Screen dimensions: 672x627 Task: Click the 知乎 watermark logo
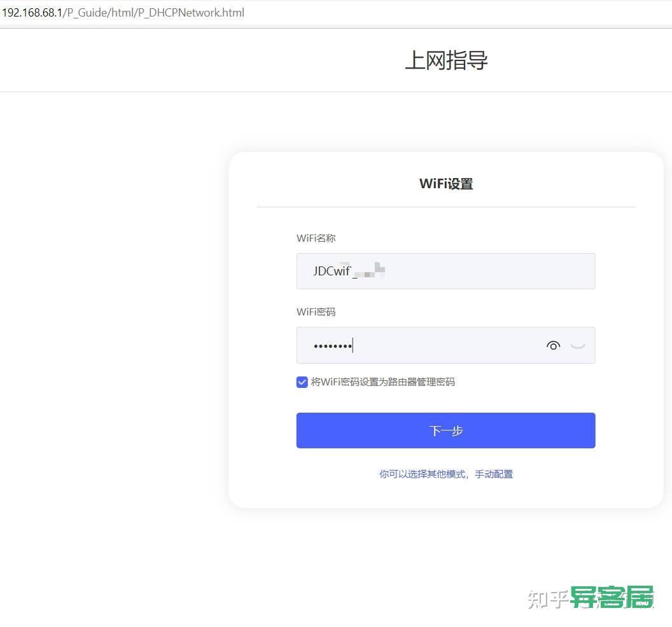pyautogui.click(x=548, y=599)
